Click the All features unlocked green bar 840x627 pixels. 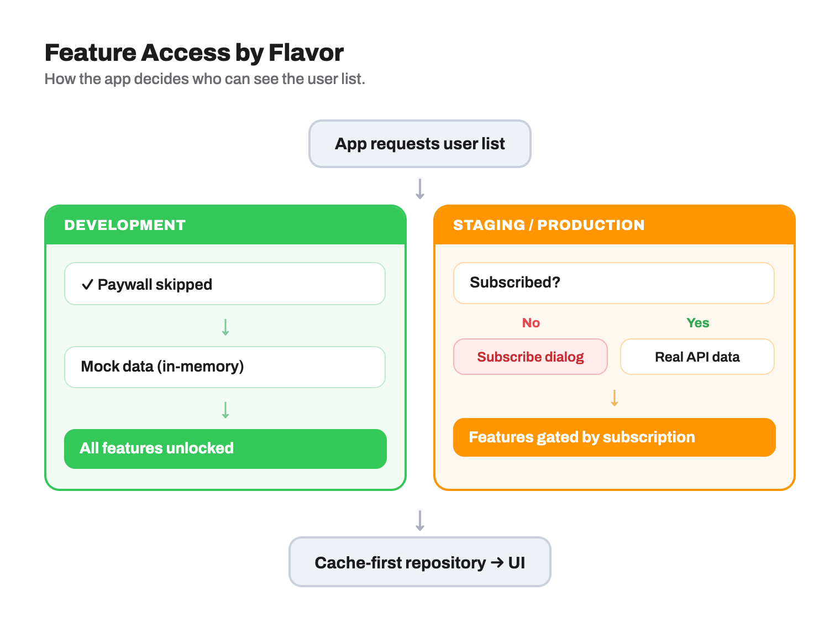(x=225, y=449)
